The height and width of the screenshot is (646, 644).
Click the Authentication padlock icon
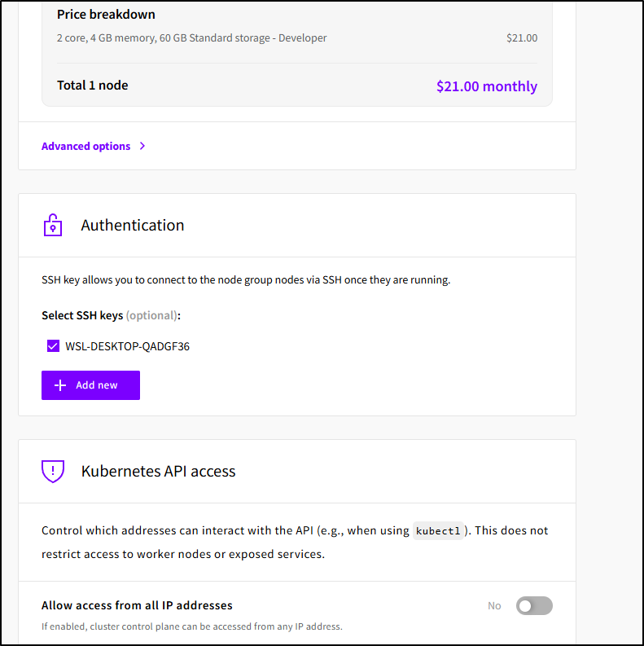(52, 226)
